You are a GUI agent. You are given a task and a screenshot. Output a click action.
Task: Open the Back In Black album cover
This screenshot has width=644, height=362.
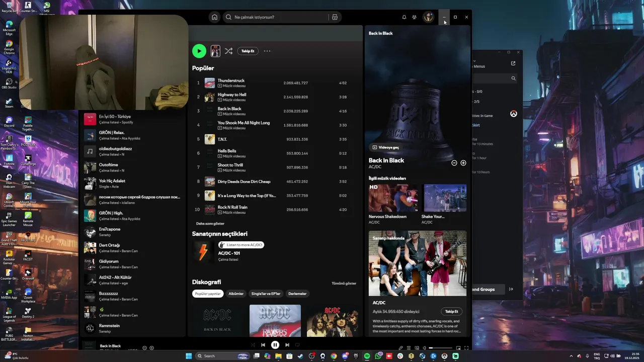pos(217,321)
